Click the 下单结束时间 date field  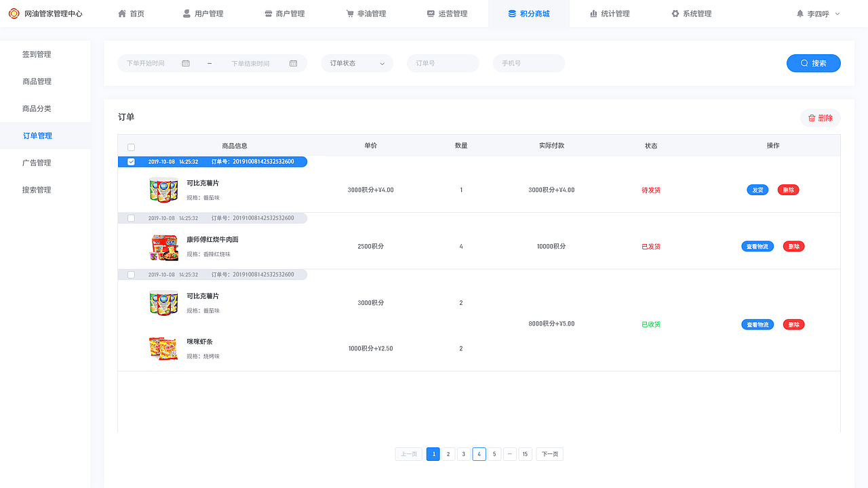264,63
